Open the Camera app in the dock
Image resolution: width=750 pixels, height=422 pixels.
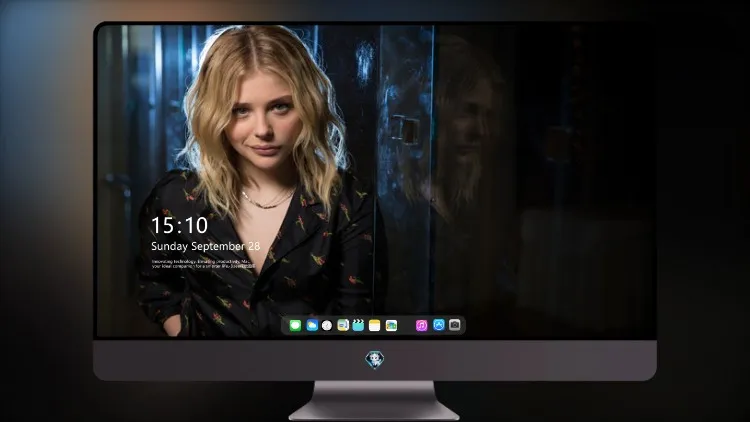click(455, 325)
